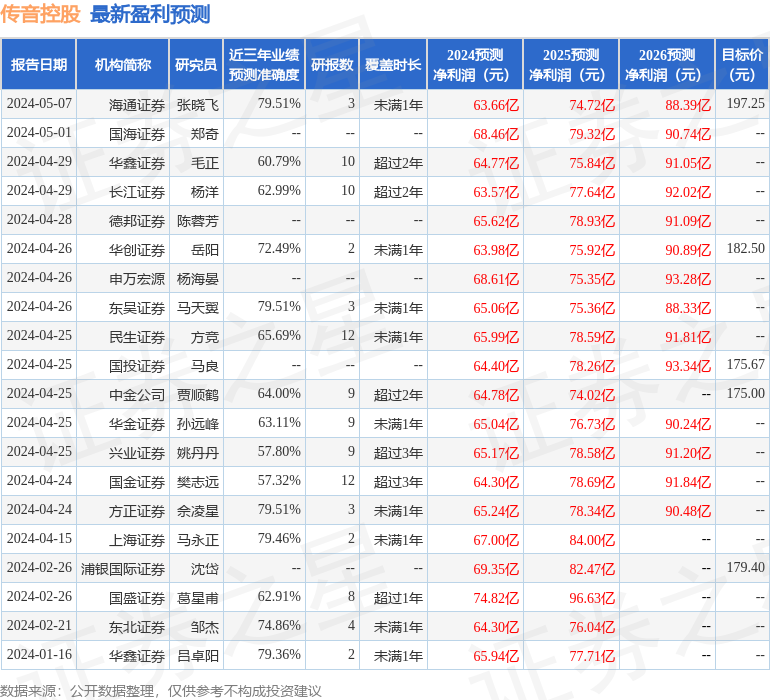The height and width of the screenshot is (700, 770).
Task: Click analyst name 毛正
Action: point(204,163)
